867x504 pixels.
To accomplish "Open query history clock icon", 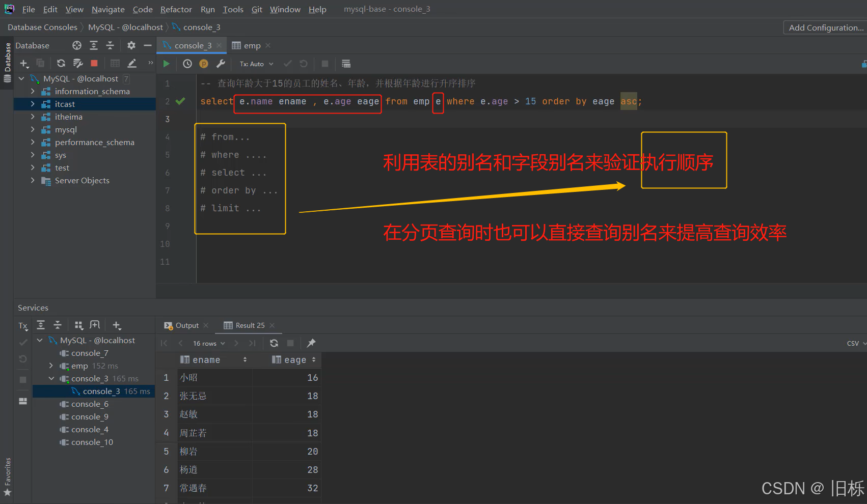I will [187, 64].
